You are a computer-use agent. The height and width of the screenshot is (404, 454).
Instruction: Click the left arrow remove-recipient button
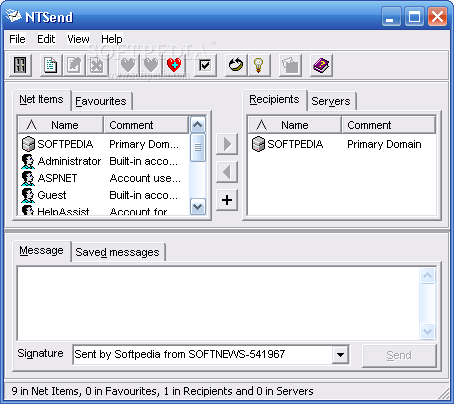(x=227, y=172)
